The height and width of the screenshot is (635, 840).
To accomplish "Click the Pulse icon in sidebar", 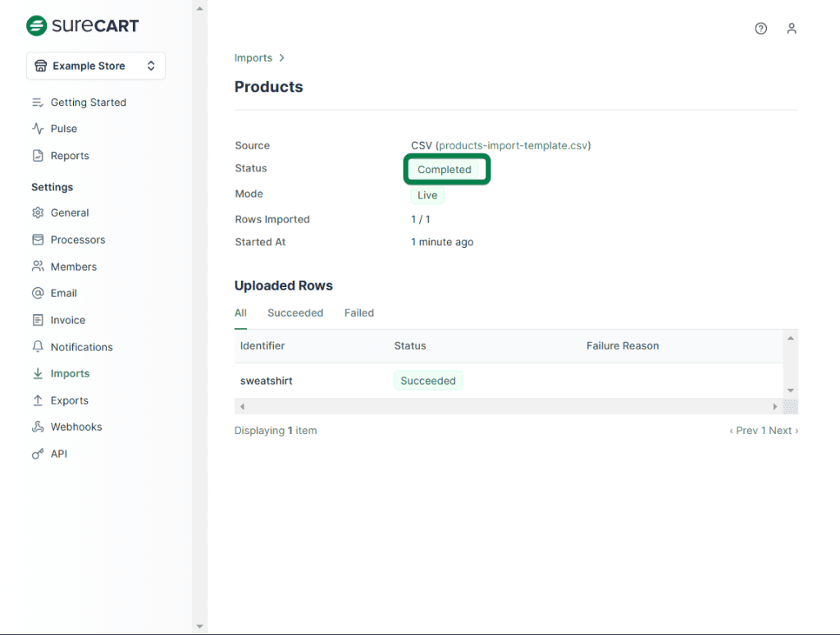I will pos(38,129).
